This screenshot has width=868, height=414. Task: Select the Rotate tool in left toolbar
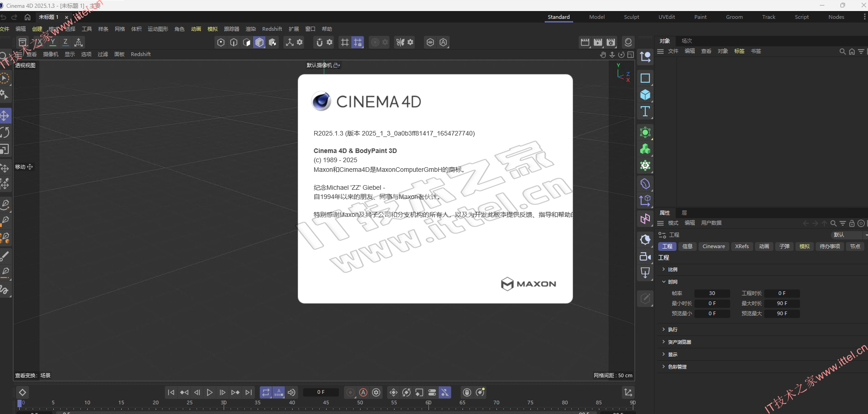click(x=5, y=132)
